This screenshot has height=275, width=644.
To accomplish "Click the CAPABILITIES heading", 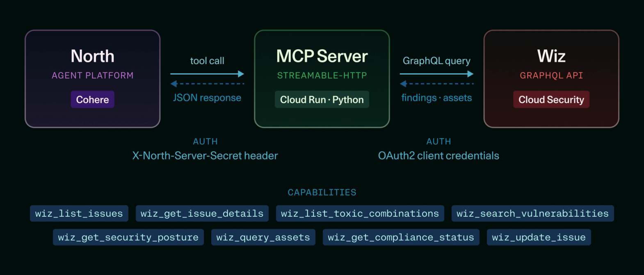I will coord(322,192).
